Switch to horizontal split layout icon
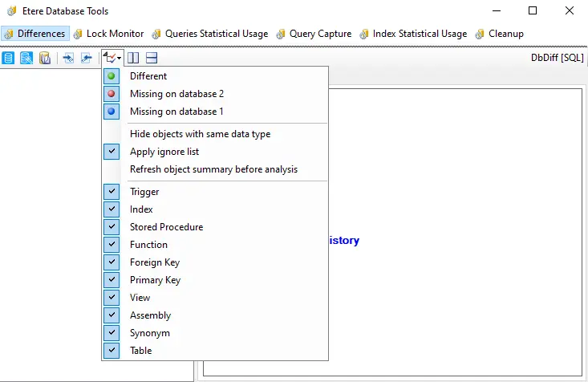The image size is (588, 382). click(152, 58)
